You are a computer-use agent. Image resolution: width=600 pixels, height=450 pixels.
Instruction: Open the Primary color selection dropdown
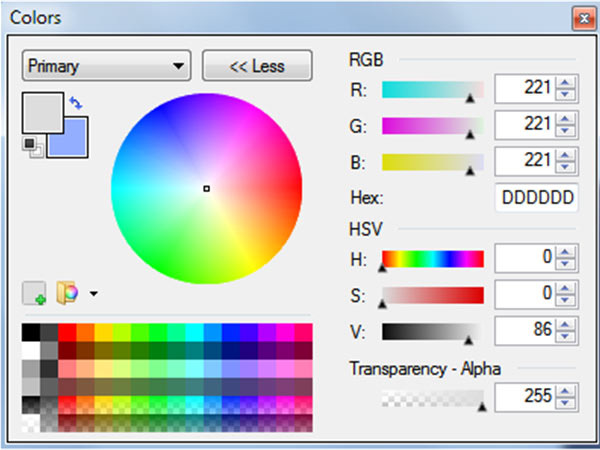(x=106, y=67)
